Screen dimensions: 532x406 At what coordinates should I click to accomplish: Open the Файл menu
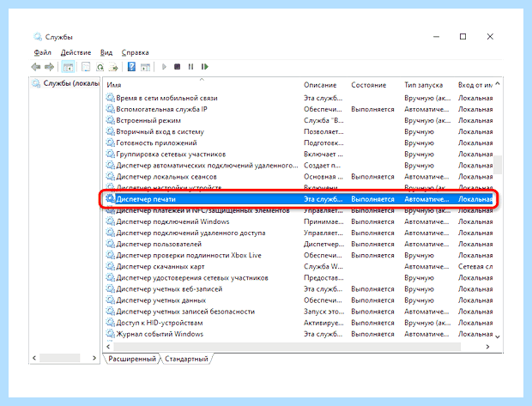pos(42,52)
